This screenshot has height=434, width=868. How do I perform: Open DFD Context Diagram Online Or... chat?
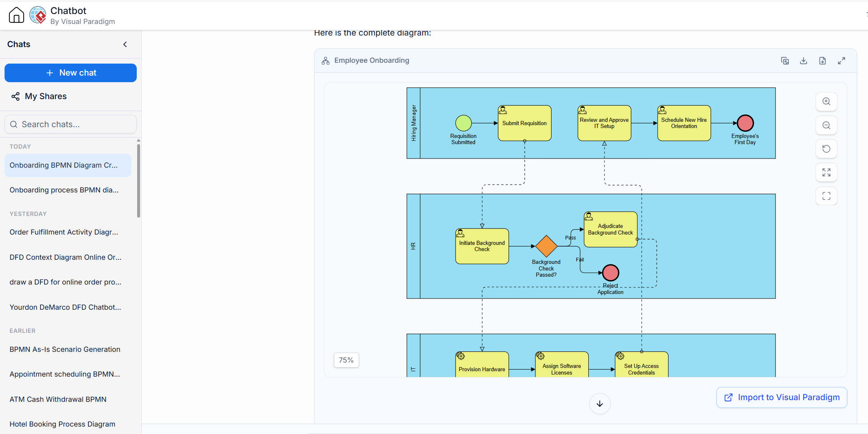click(x=68, y=257)
